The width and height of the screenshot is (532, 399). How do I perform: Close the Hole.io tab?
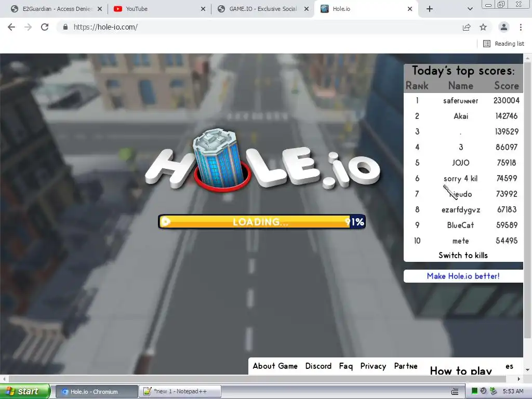(410, 9)
